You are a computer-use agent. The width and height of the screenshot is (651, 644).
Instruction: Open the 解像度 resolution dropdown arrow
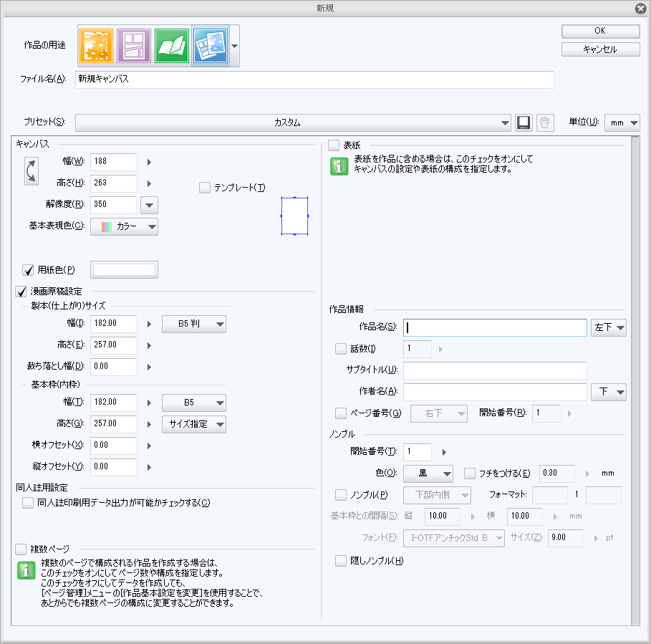point(150,205)
